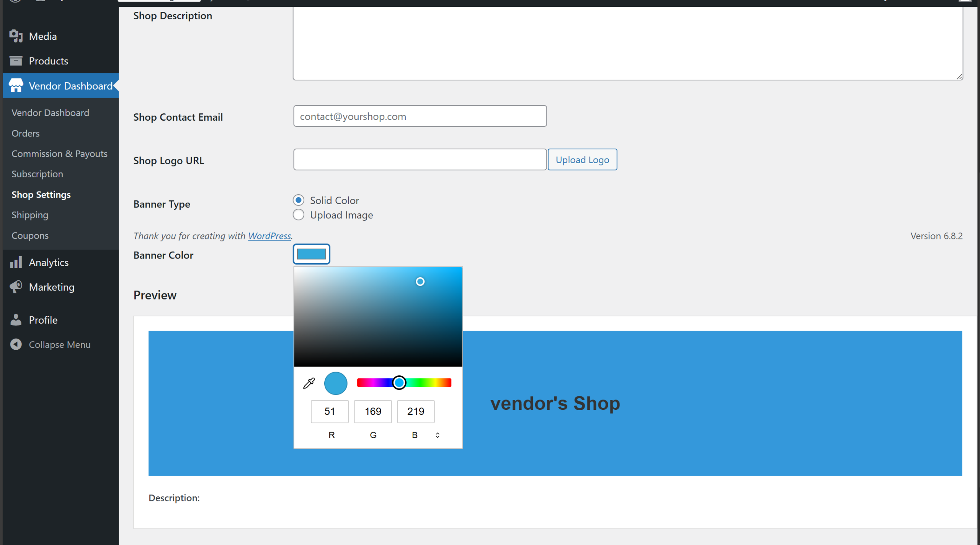Open Subscription submenu page
Viewport: 980px width, 545px height.
click(37, 174)
